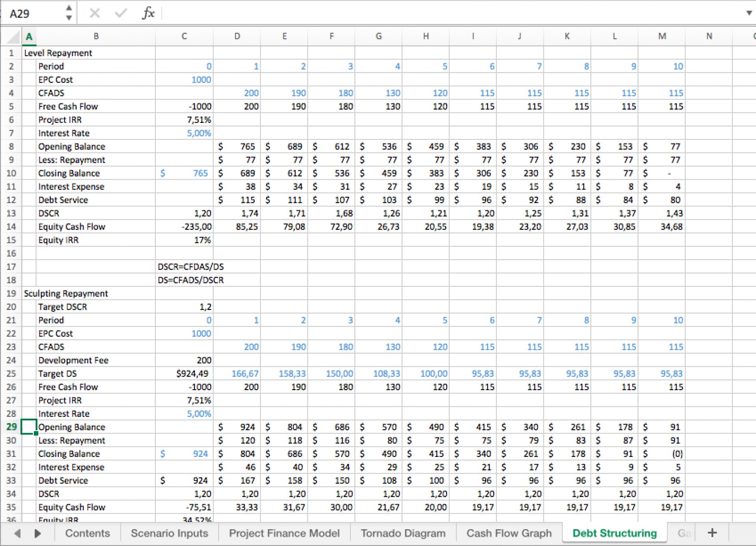
Task: Click the '20,55' Equity Cash Flow cell
Action: (426, 227)
